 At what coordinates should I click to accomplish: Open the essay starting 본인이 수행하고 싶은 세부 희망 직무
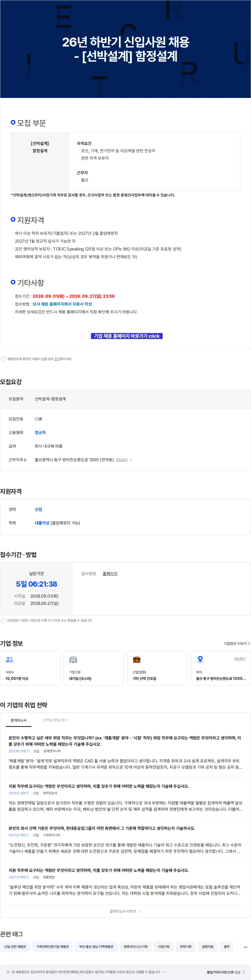tap(125, 741)
